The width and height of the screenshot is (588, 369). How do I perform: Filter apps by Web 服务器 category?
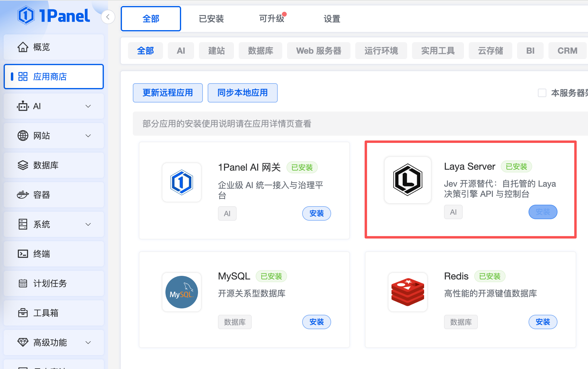click(319, 51)
